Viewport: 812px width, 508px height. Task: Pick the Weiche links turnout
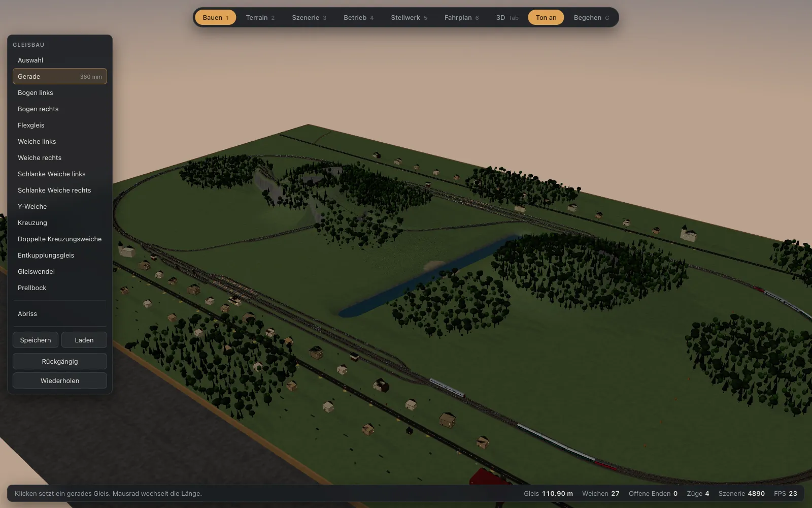pos(60,141)
